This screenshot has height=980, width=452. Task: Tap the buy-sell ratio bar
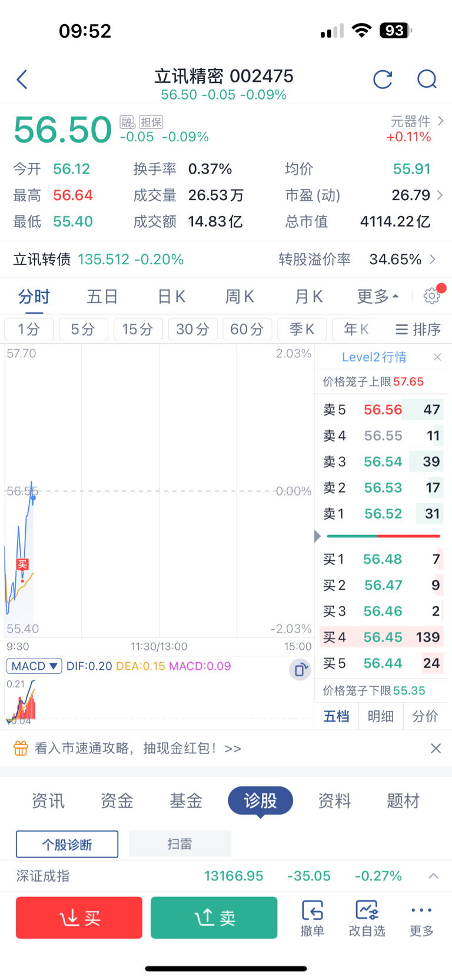(x=384, y=536)
